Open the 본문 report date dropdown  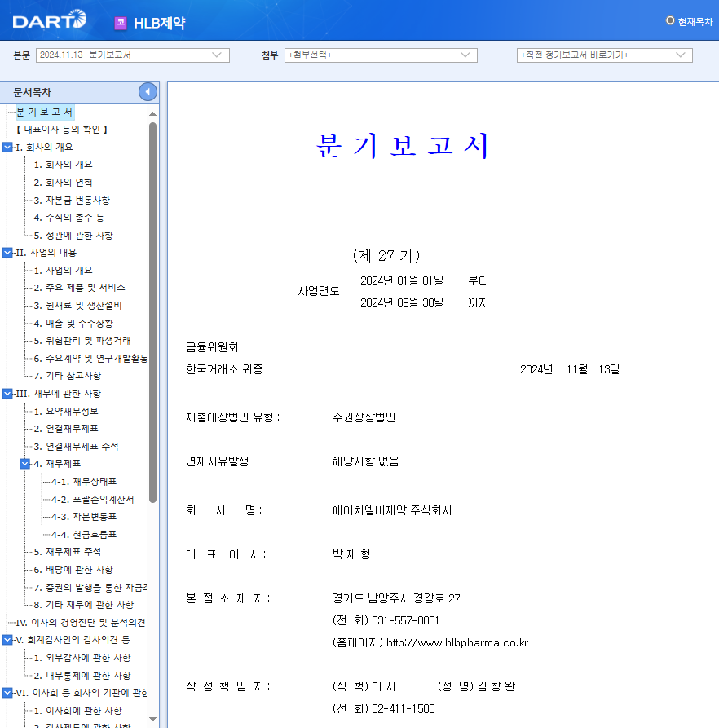(216, 56)
